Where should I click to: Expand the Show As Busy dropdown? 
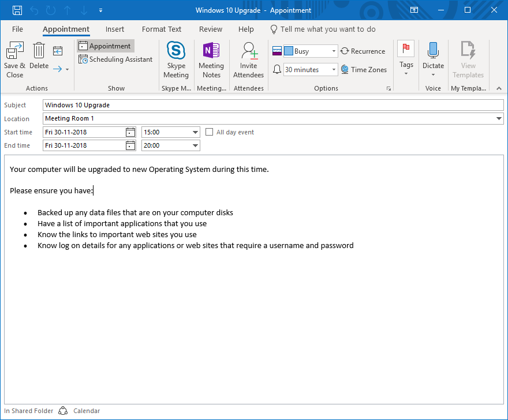[x=334, y=51]
